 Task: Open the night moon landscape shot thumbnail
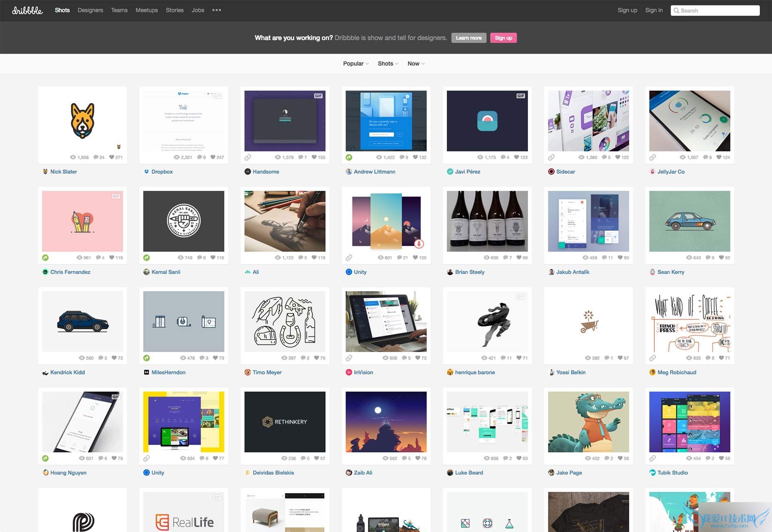pyautogui.click(x=386, y=422)
